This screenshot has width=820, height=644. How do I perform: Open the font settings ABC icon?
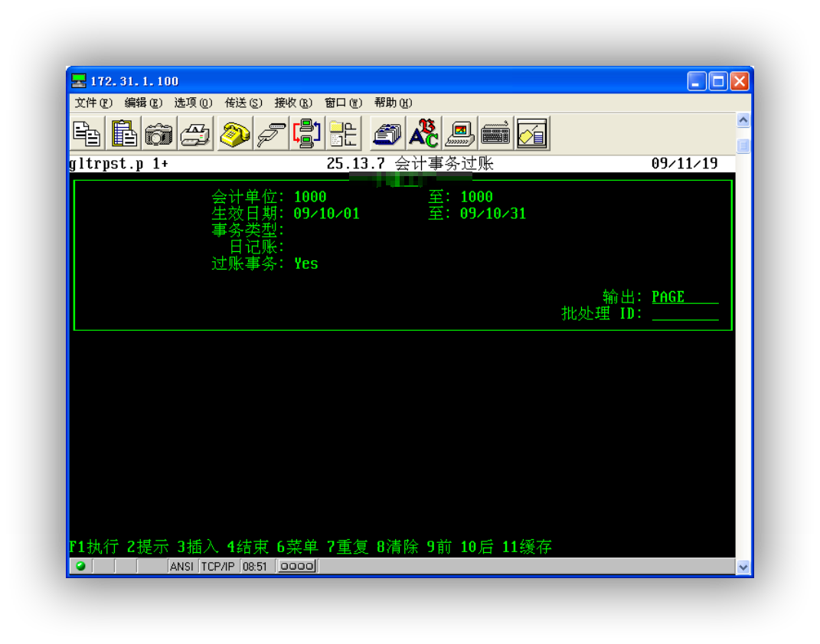(x=423, y=133)
